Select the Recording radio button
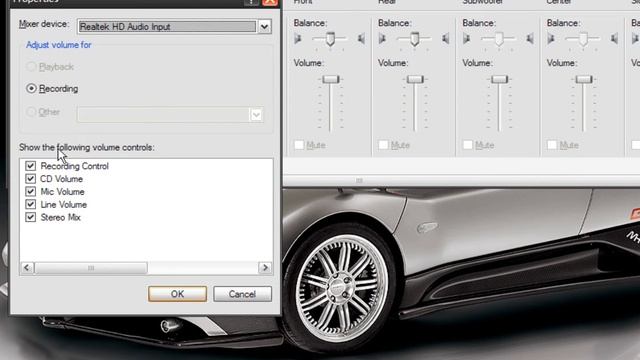 [31, 89]
